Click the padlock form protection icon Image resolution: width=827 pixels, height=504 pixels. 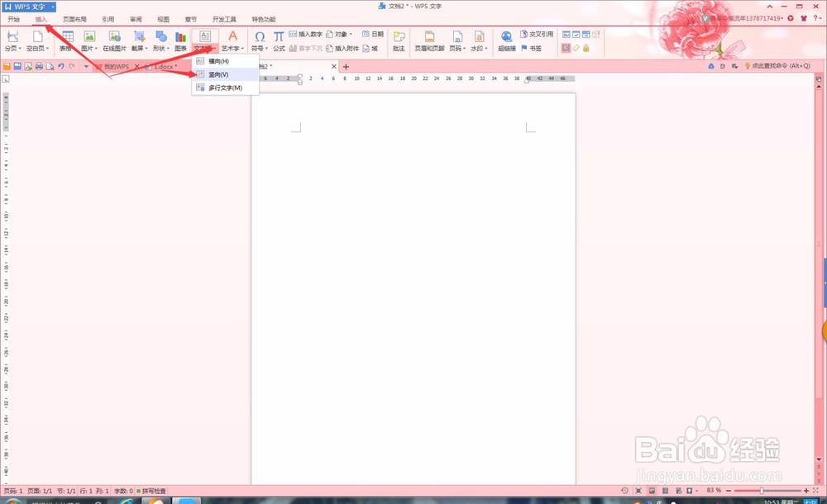click(586, 48)
